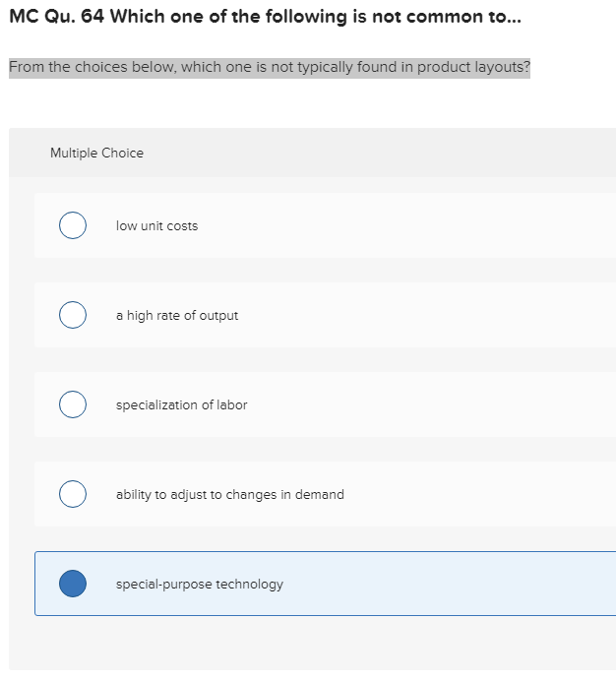The width and height of the screenshot is (616, 681).
Task: Click the word 'layouts?' in the question
Action: tap(502, 68)
